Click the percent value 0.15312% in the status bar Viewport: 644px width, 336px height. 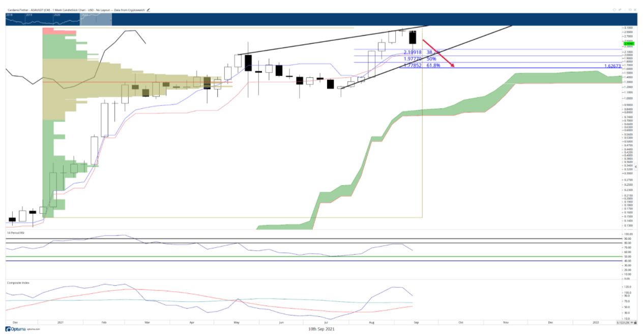pos(623,322)
